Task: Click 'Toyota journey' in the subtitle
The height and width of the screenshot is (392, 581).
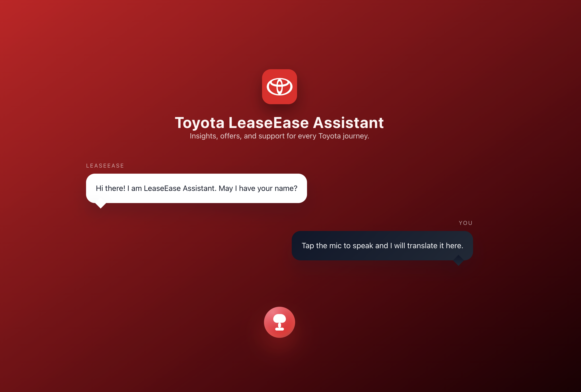Action: coord(343,136)
